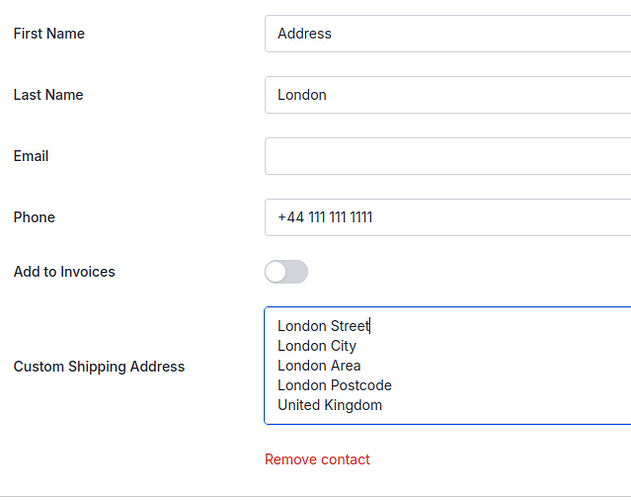Click the Custom Shipping Address text area
This screenshot has height=500, width=631.
coord(447,366)
